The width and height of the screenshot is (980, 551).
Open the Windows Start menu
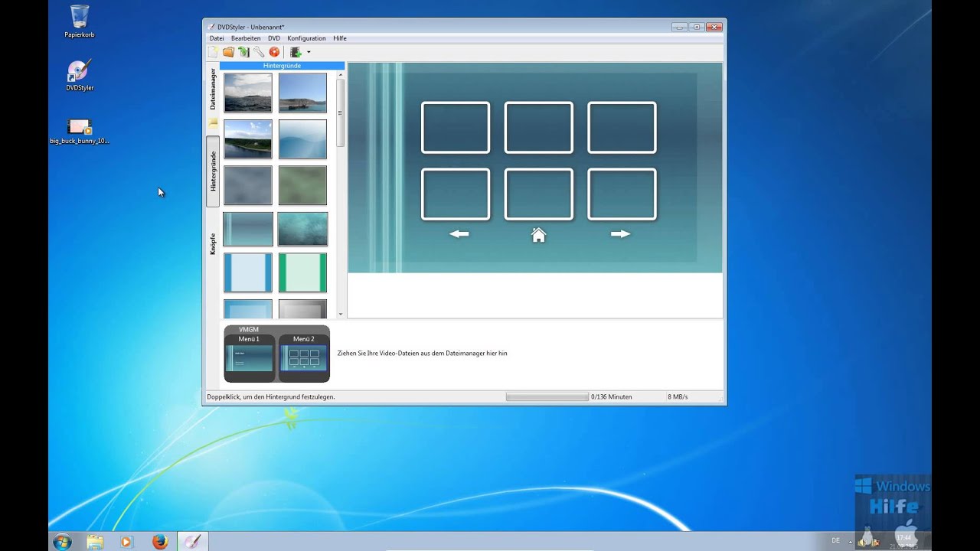tap(62, 542)
